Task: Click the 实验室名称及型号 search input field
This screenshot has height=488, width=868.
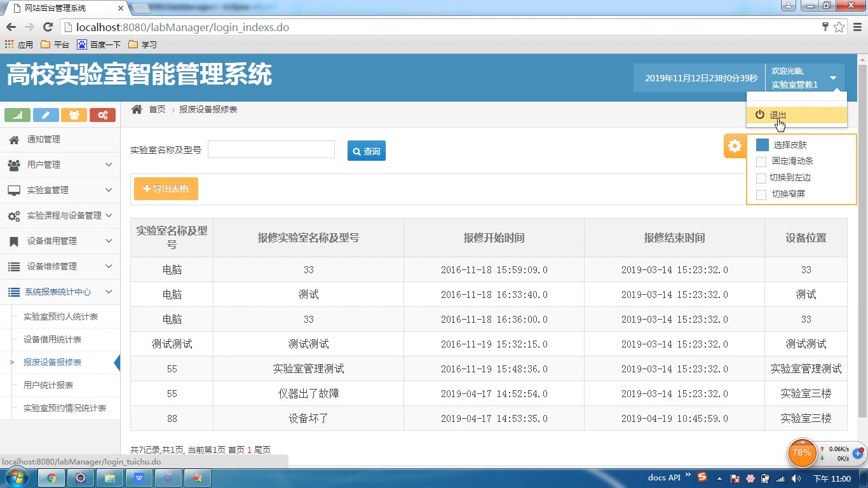Action: [271, 149]
